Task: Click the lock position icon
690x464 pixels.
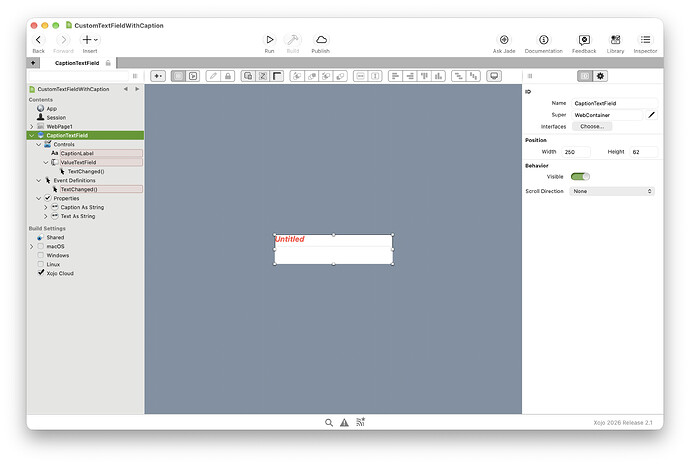Action: (x=228, y=76)
